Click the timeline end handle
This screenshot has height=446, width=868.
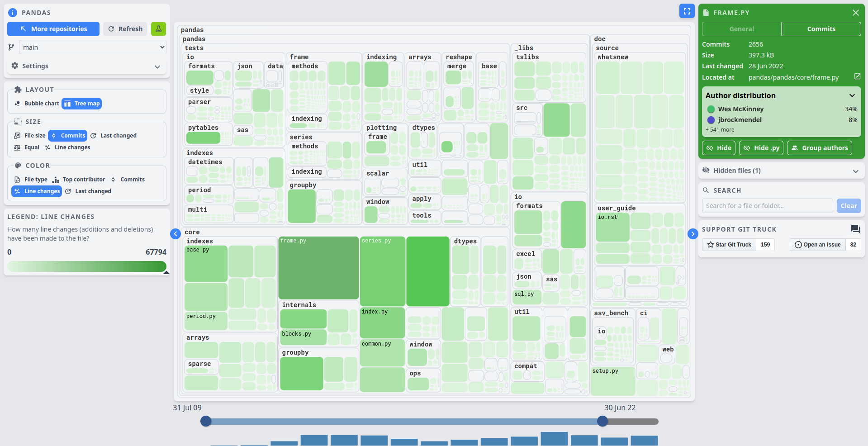pyautogui.click(x=602, y=421)
